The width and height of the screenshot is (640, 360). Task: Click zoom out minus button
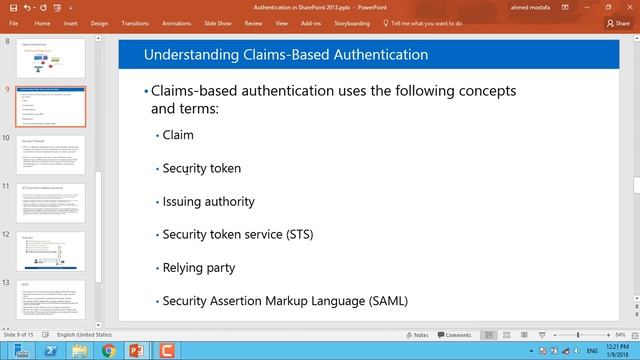pos(555,335)
